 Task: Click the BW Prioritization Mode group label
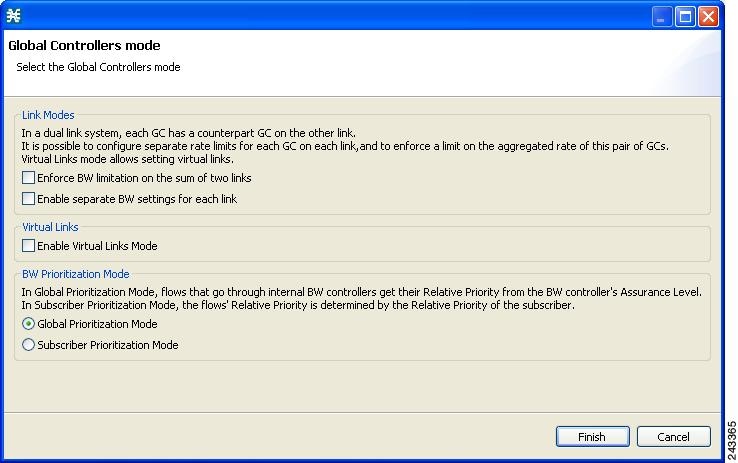pos(75,273)
